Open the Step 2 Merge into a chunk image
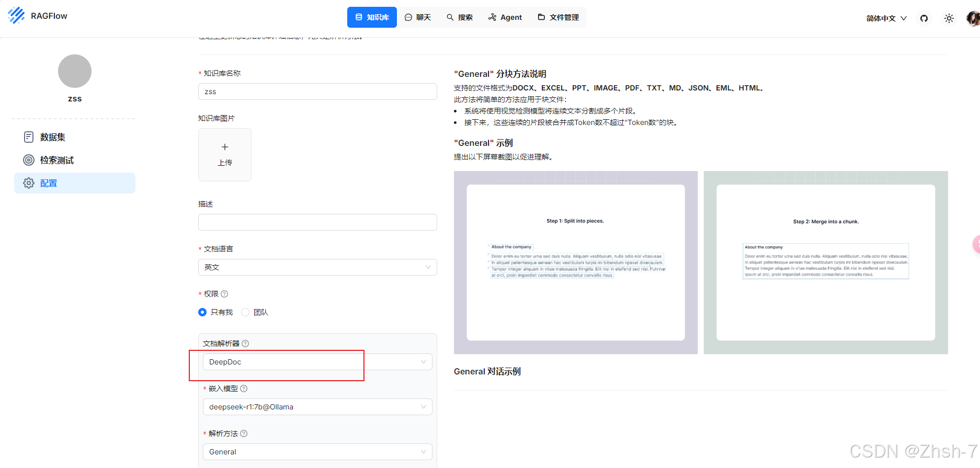 point(826,262)
